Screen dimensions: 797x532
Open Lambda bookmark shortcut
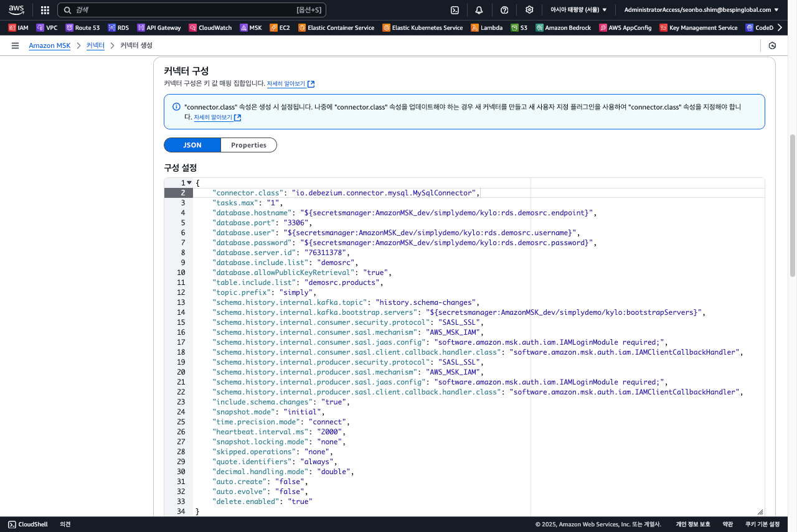[x=487, y=27]
